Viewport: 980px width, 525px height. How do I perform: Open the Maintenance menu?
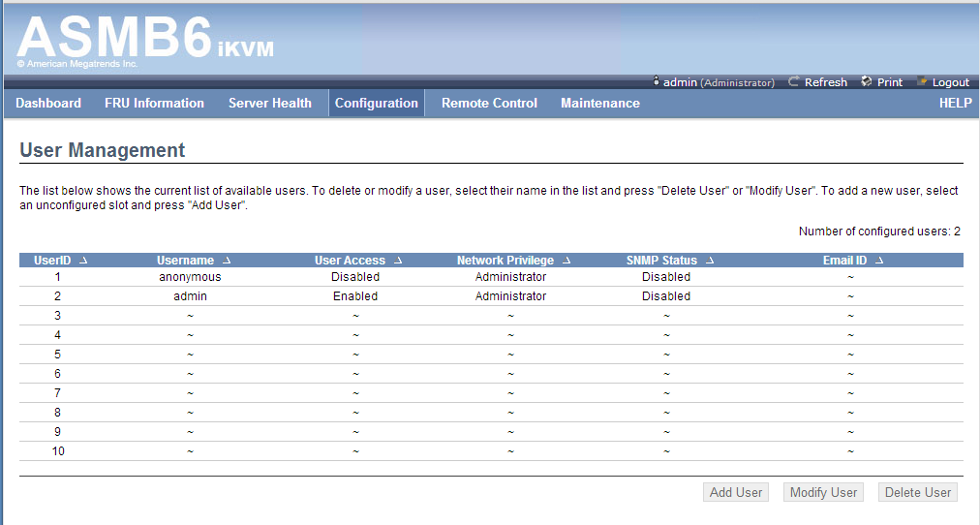600,103
